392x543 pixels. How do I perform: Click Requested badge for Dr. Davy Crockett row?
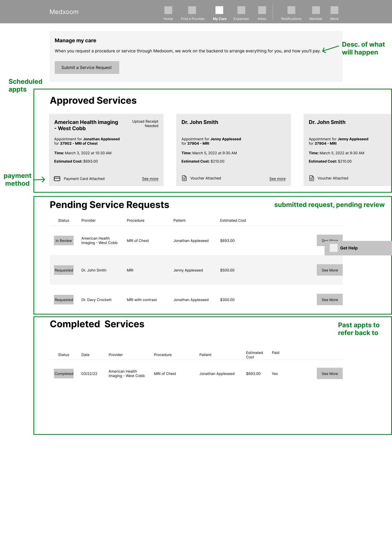pos(64,300)
